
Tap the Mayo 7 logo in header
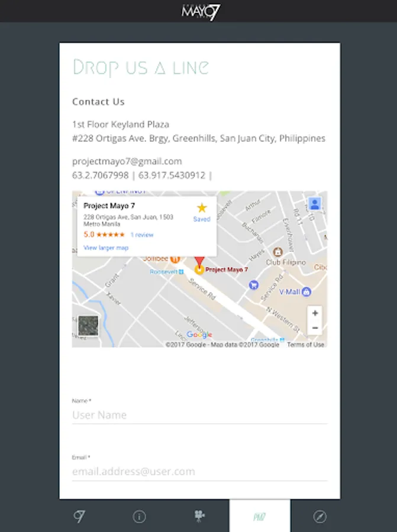201,12
